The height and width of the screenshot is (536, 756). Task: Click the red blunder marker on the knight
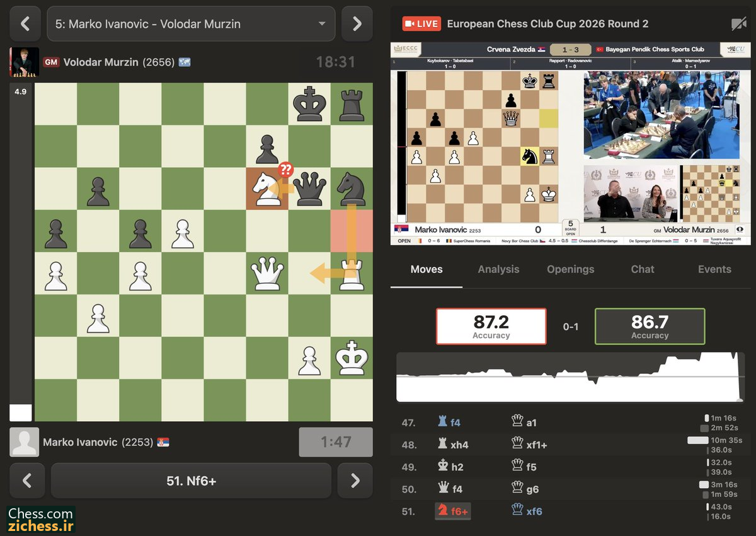pos(286,170)
